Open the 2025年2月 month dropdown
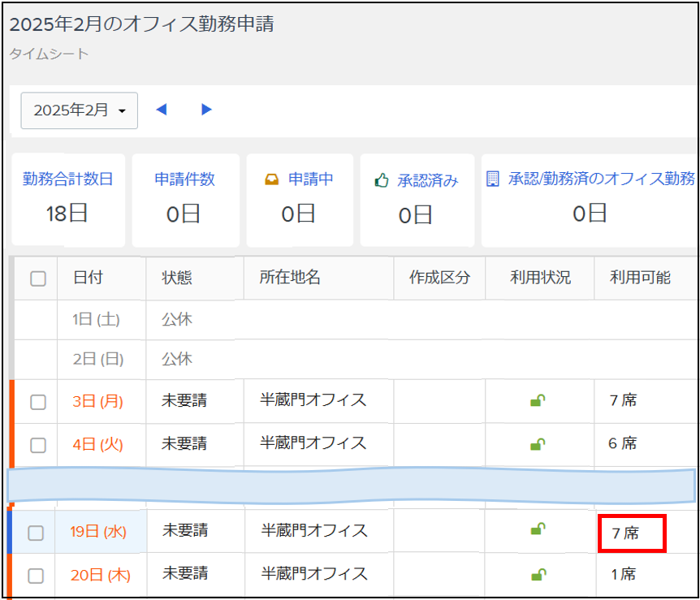Image resolution: width=700 pixels, height=600 pixels. pos(79,110)
